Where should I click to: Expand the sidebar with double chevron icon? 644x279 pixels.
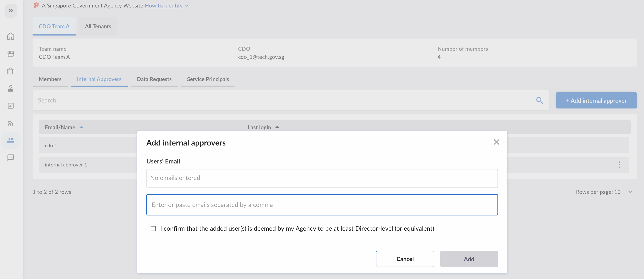point(10,11)
